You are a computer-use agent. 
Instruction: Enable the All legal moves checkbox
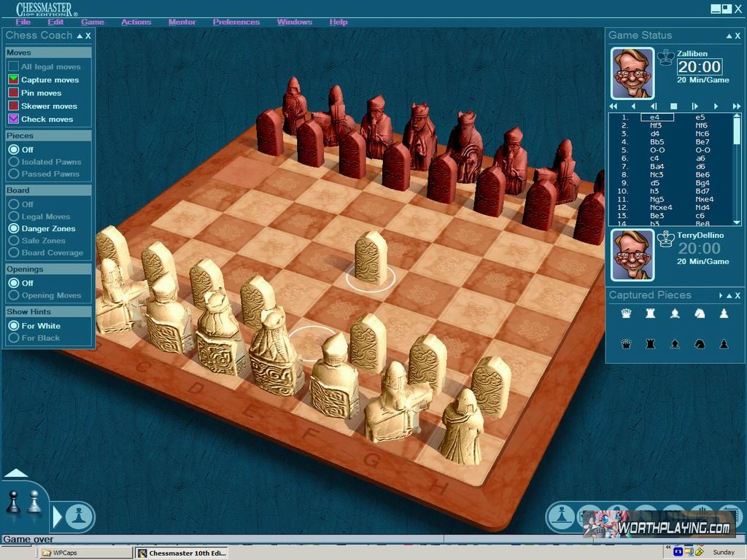point(13,66)
